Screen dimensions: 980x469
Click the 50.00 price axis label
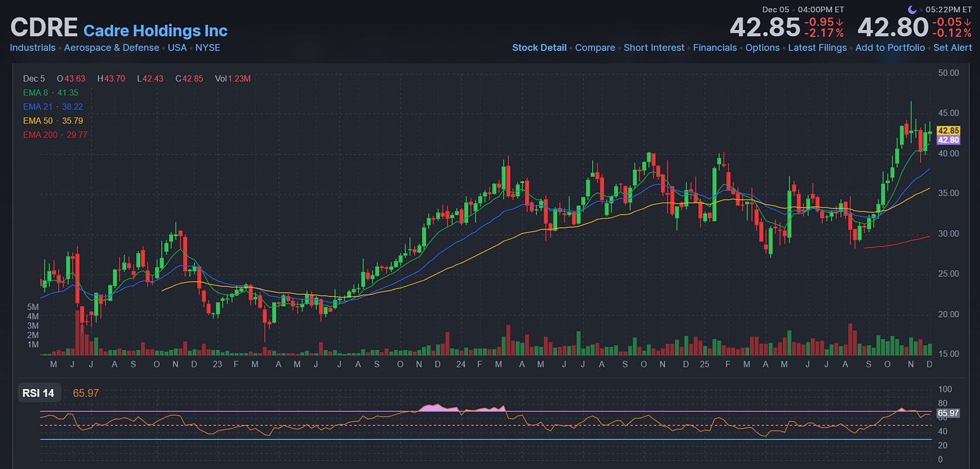948,73
